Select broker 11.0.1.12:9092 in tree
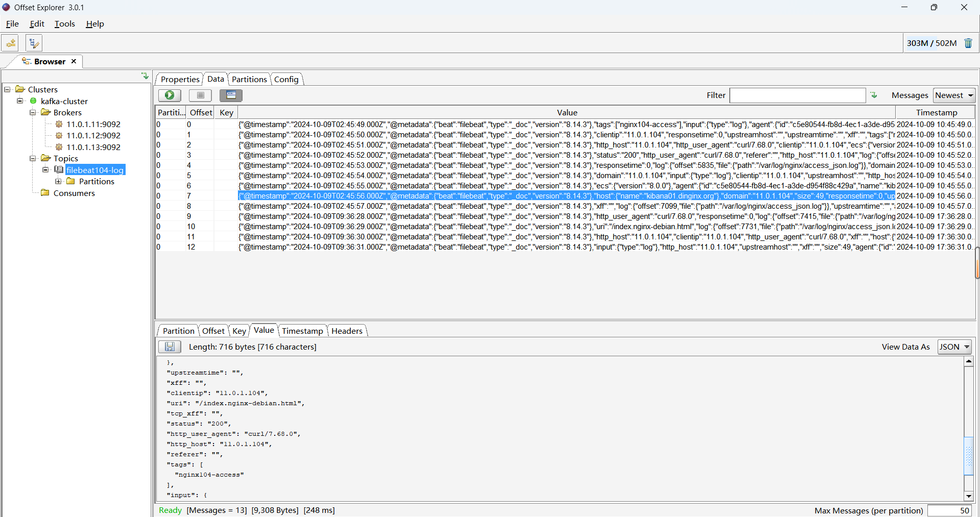The width and height of the screenshot is (980, 517). 93,135
